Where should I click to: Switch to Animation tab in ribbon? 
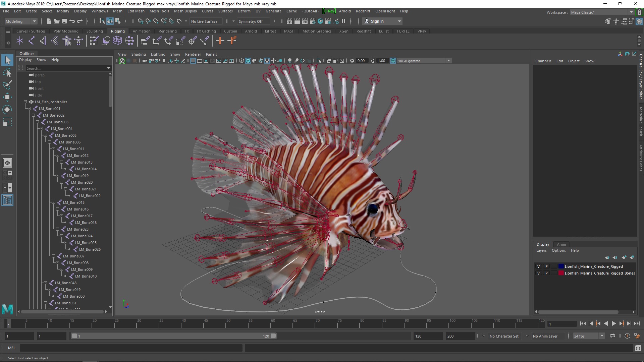(142, 31)
